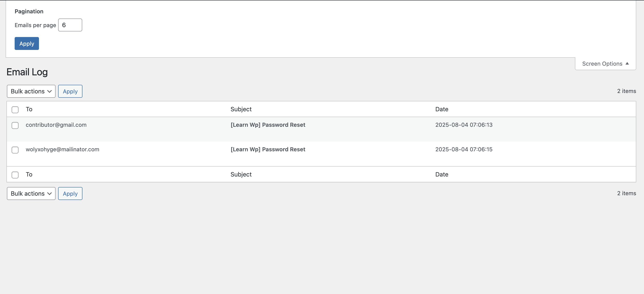The image size is (644, 294).
Task: Open Password Reset email sent to wolyxohyge@mailinator.com
Action: (x=268, y=149)
